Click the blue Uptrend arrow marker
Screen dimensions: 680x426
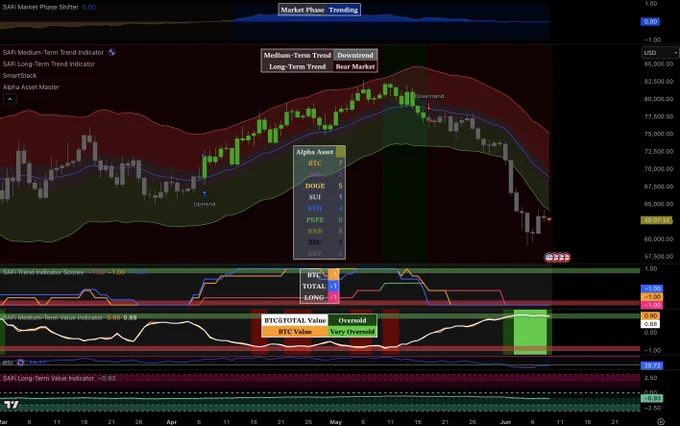(204, 194)
